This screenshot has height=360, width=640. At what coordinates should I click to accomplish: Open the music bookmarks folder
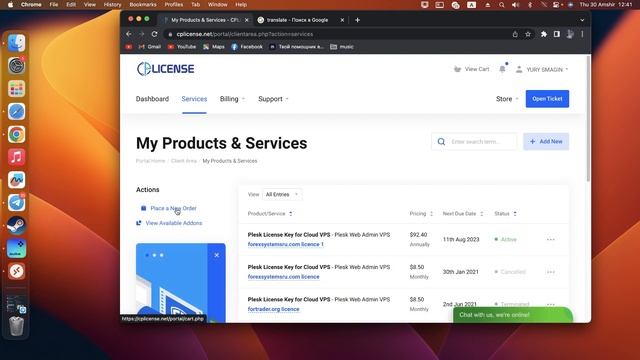(x=342, y=47)
